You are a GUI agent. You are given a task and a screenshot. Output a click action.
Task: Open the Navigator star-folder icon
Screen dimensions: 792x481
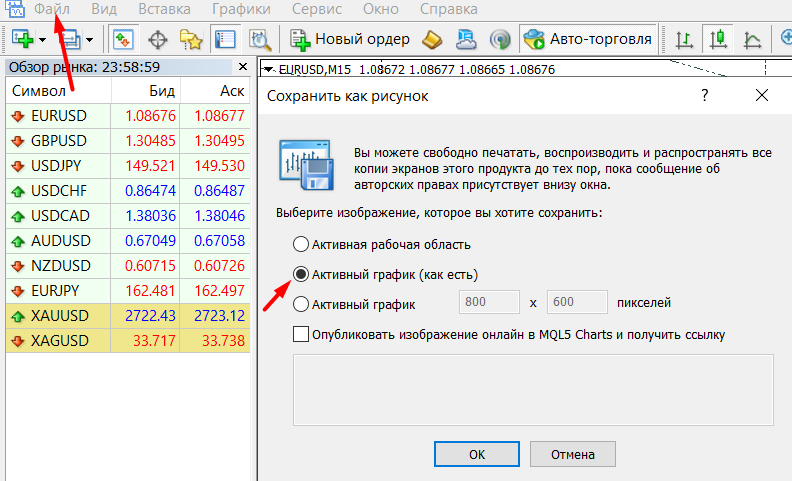pos(191,39)
